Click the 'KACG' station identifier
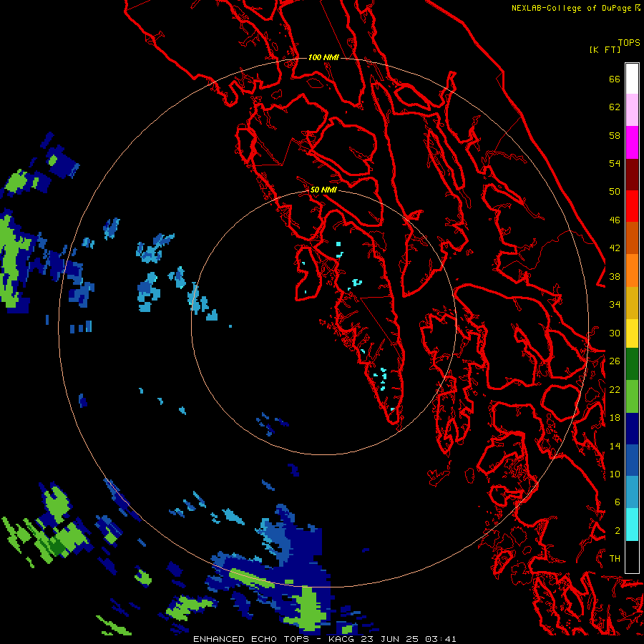The height and width of the screenshot is (644, 644). click(x=342, y=639)
